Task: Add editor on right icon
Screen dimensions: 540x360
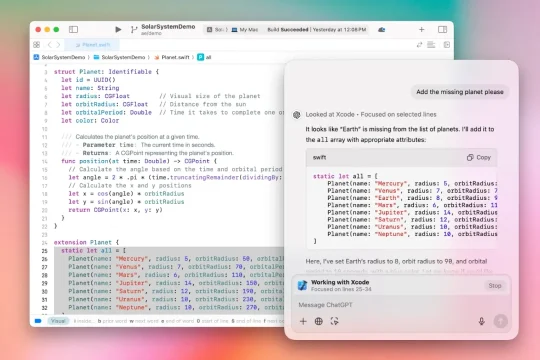Action: pyautogui.click(x=447, y=45)
